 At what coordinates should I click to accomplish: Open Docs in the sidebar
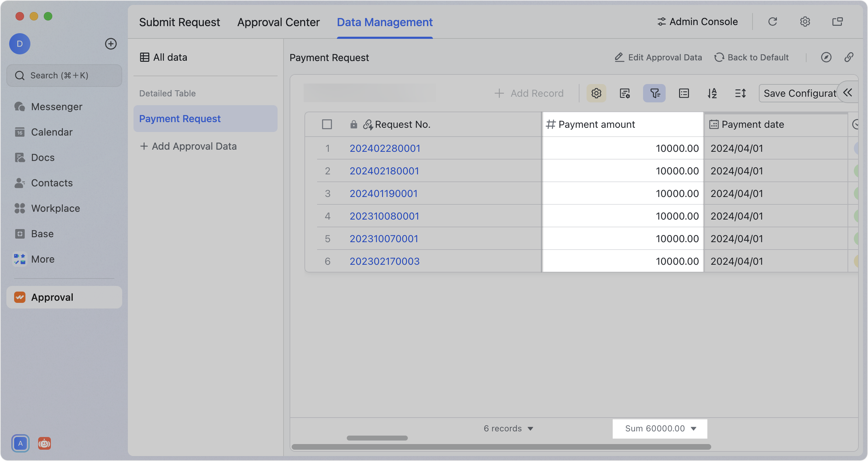tap(64, 157)
